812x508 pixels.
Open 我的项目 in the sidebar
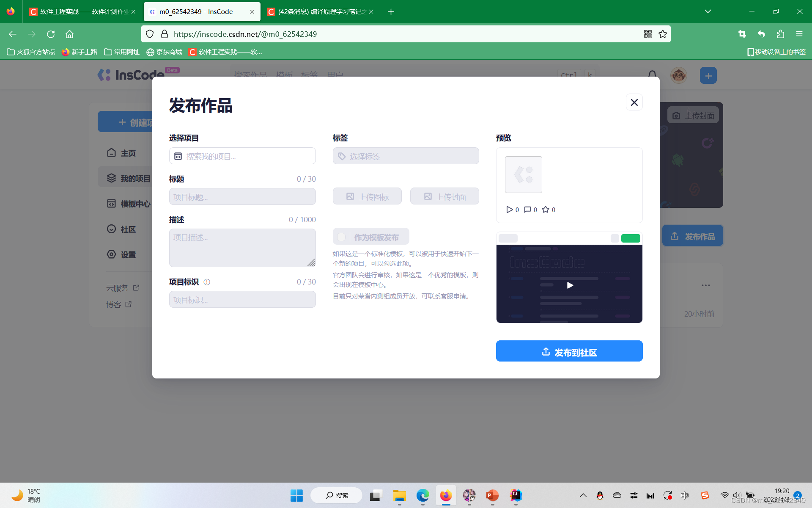pos(128,178)
